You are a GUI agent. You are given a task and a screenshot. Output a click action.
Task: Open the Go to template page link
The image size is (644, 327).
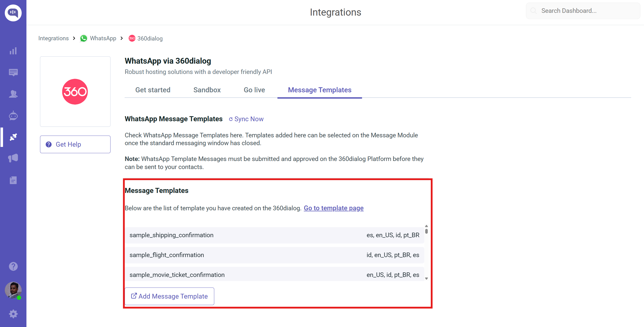click(334, 208)
